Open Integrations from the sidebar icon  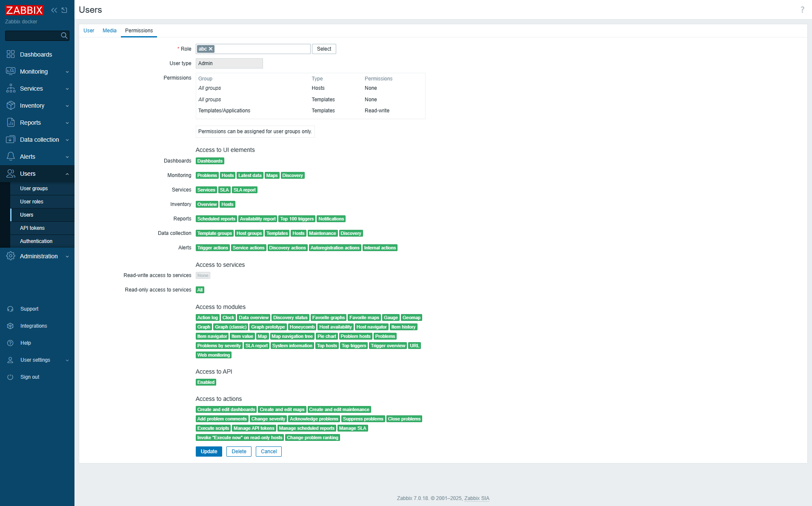click(x=11, y=326)
